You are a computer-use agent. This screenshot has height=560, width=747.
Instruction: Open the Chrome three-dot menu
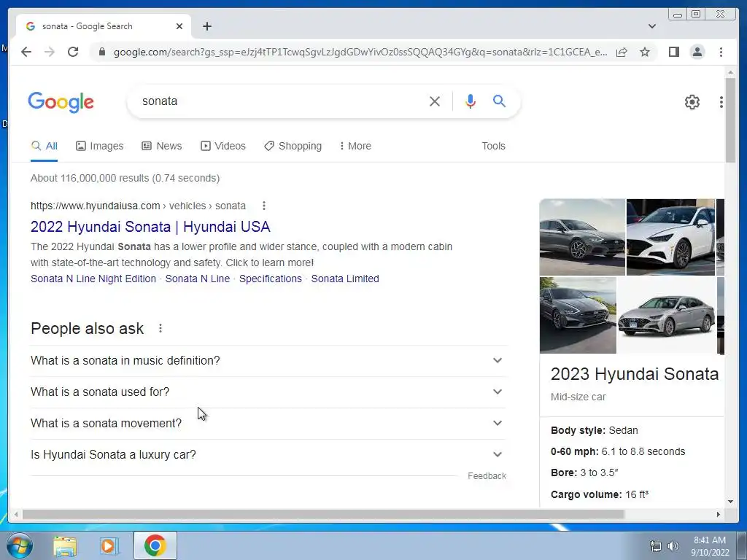[x=721, y=52]
